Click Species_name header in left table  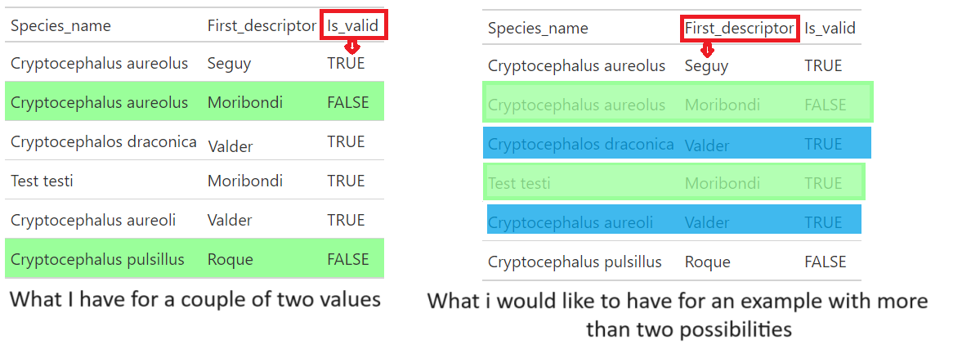click(x=60, y=25)
